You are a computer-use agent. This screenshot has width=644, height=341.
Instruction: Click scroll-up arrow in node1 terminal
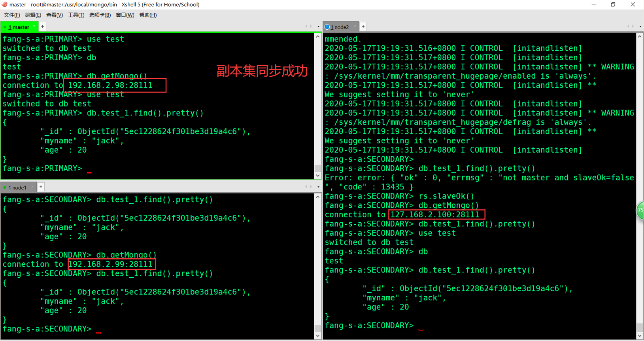[x=318, y=197]
